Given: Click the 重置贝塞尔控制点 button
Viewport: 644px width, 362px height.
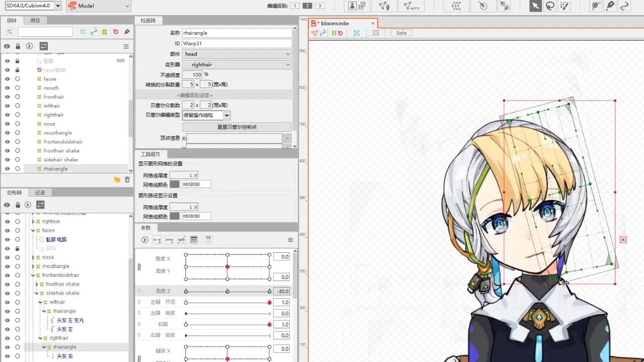Looking at the screenshot, I should click(237, 127).
